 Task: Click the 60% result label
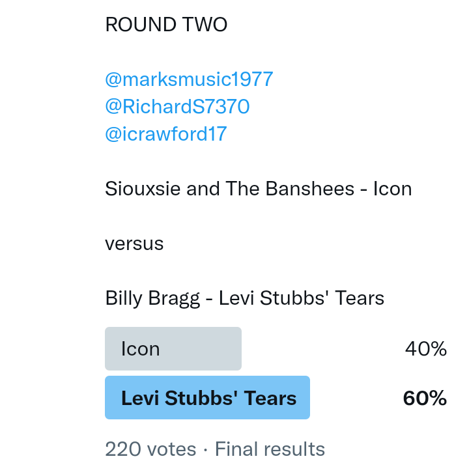425,399
